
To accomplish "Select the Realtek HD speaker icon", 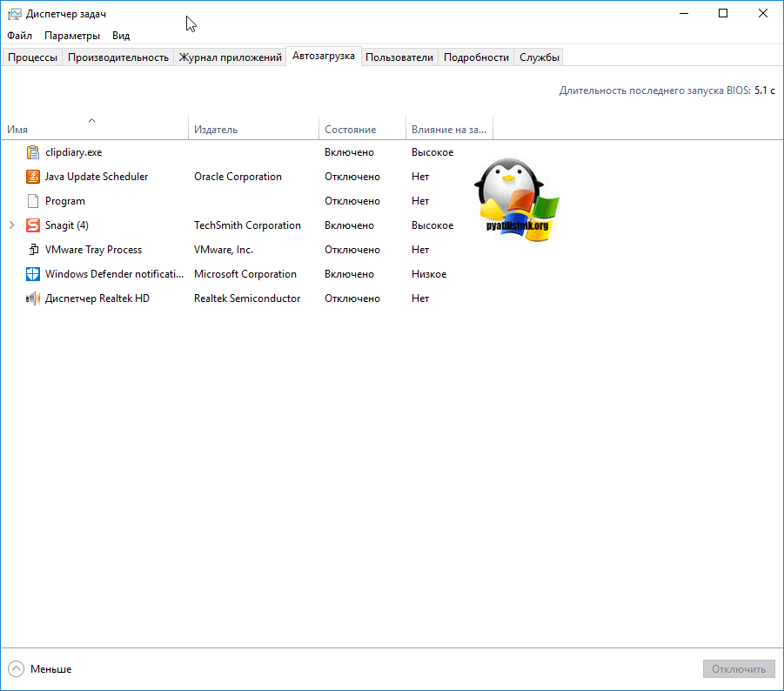I will pos(33,299).
